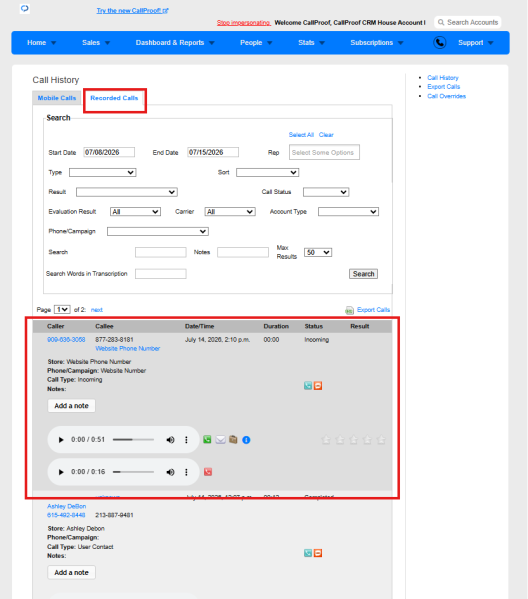Viewport: 528px width, 599px height.
Task: Open the Type dropdown
Action: pos(102,173)
